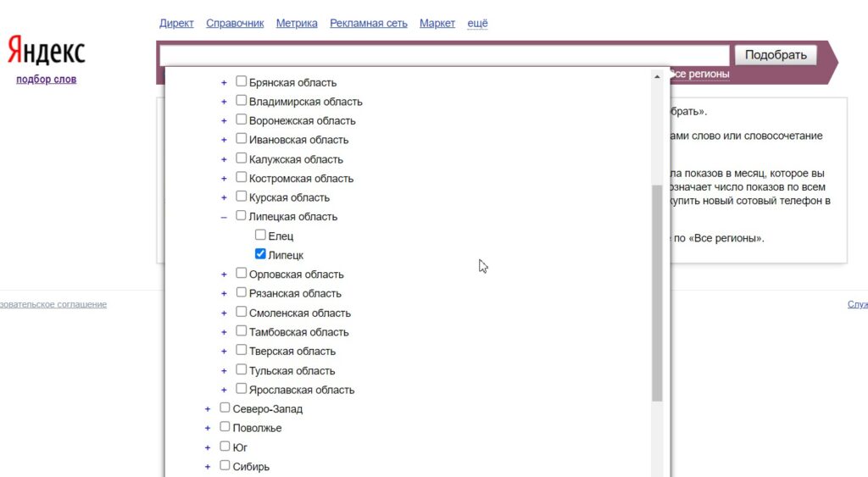Select the Липецк label text

point(286,255)
